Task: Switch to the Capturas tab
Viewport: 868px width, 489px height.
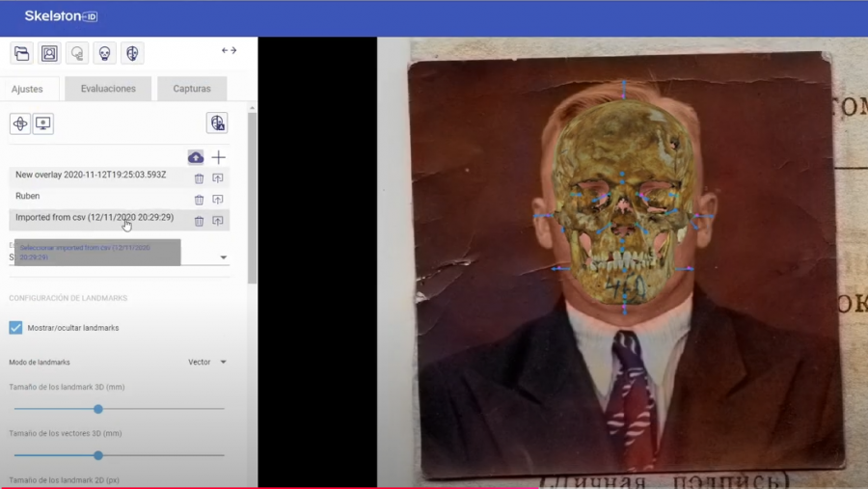Action: coord(192,89)
